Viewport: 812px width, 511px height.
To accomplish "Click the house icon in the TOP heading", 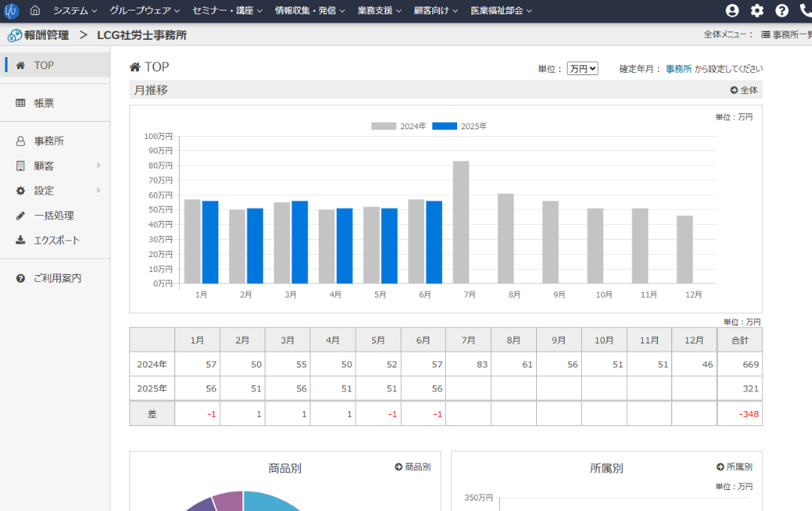I will (x=135, y=67).
